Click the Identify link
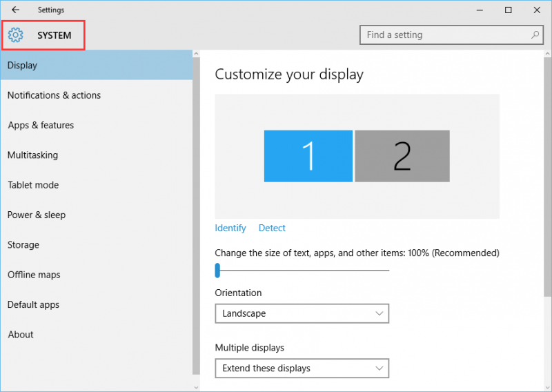552x392 pixels. 230,228
